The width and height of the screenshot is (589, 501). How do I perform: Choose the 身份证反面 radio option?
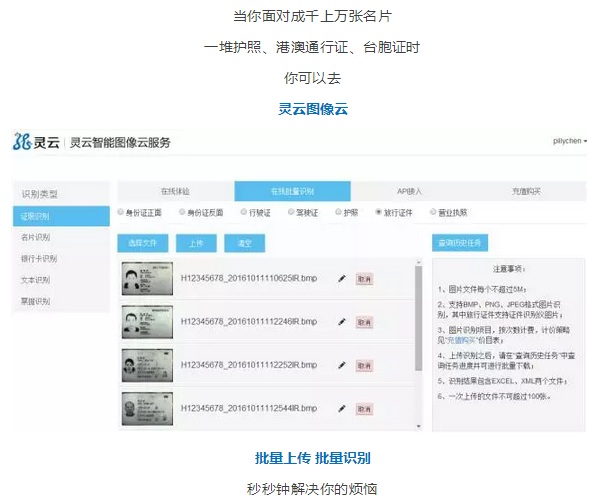tap(182, 212)
